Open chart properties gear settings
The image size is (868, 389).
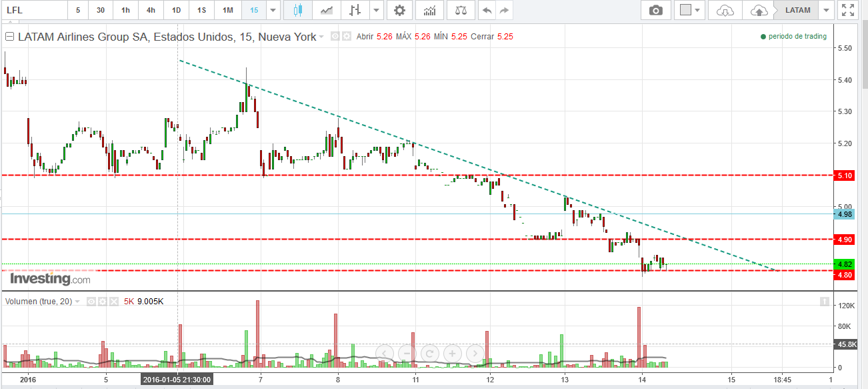point(399,10)
